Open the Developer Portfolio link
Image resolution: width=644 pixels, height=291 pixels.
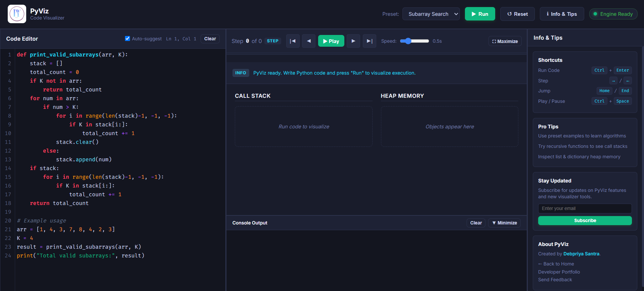559,272
